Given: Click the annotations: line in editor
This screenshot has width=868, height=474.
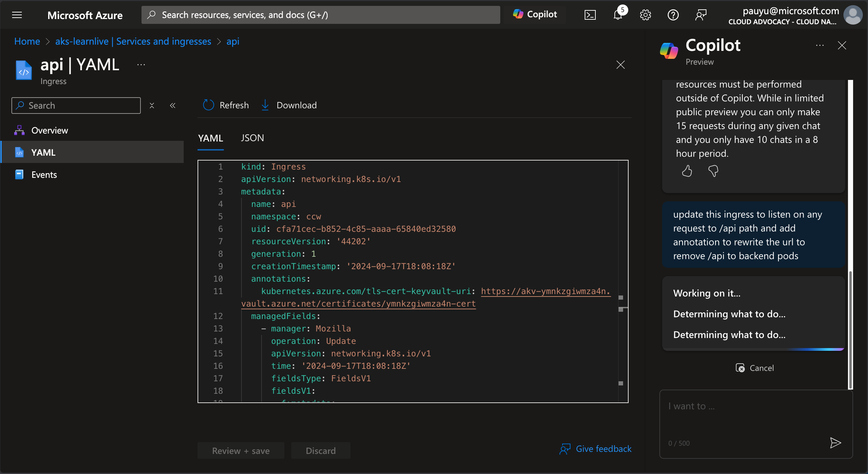Looking at the screenshot, I should (x=281, y=279).
